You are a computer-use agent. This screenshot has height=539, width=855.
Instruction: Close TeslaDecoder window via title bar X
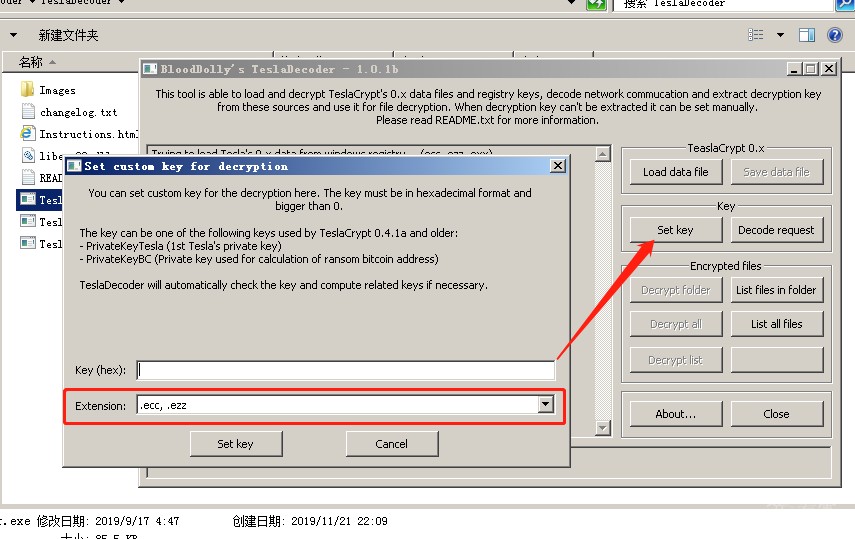[x=829, y=69]
